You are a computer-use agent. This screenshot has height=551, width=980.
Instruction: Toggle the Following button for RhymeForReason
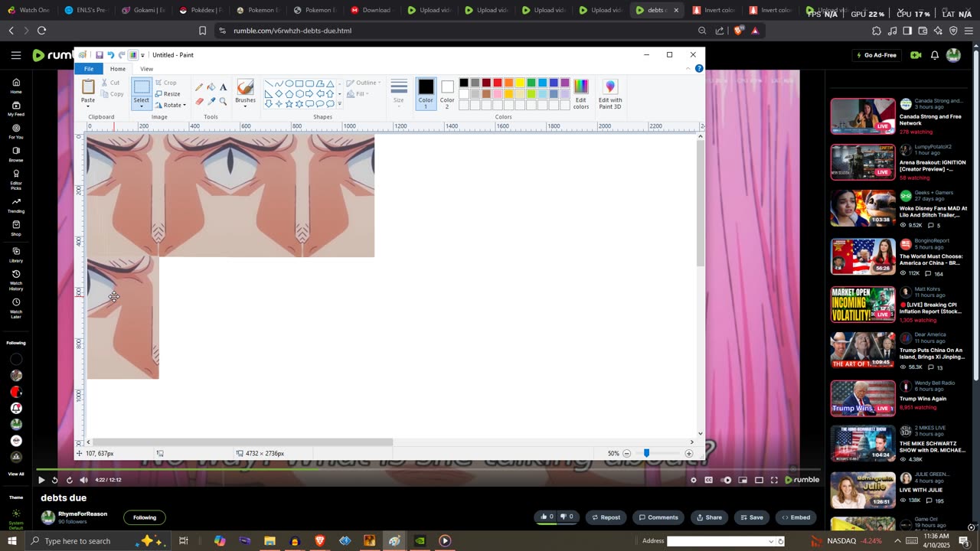point(145,517)
